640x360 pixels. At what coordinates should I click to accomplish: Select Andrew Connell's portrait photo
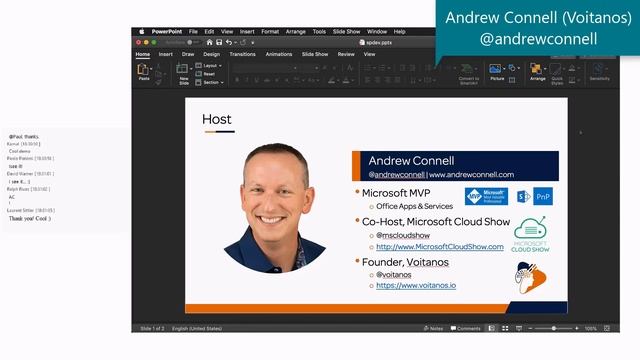point(276,208)
